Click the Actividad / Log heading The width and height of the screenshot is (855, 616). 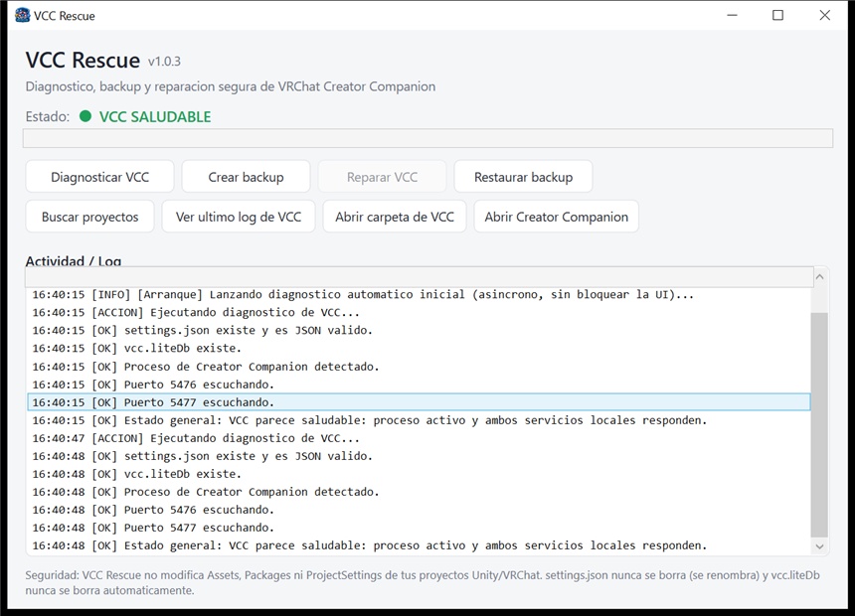click(x=73, y=261)
